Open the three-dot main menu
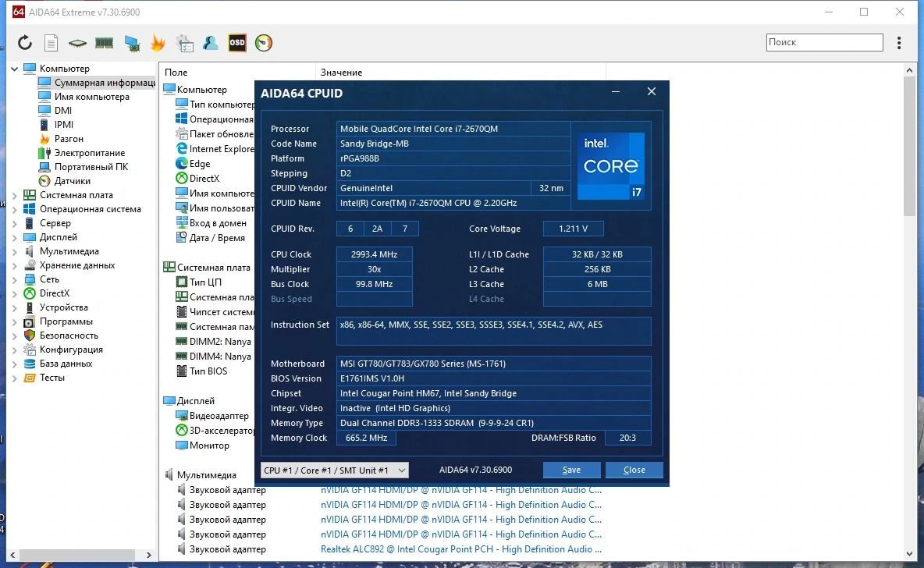This screenshot has width=924, height=568. point(899,42)
